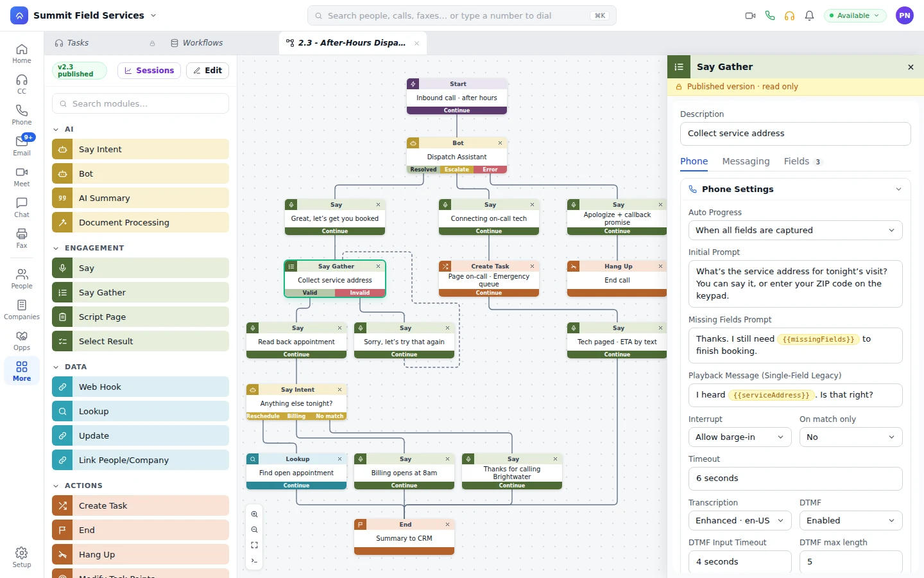The height and width of the screenshot is (578, 924).
Task: Zoom out on the workflow canvas
Action: pyautogui.click(x=255, y=530)
